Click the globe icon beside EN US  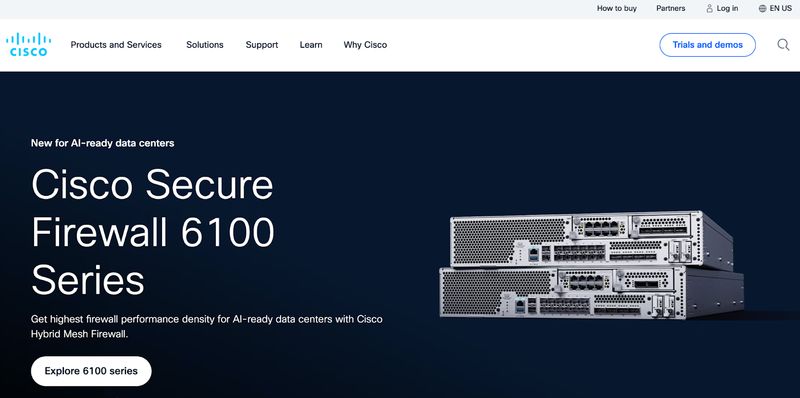pos(762,9)
